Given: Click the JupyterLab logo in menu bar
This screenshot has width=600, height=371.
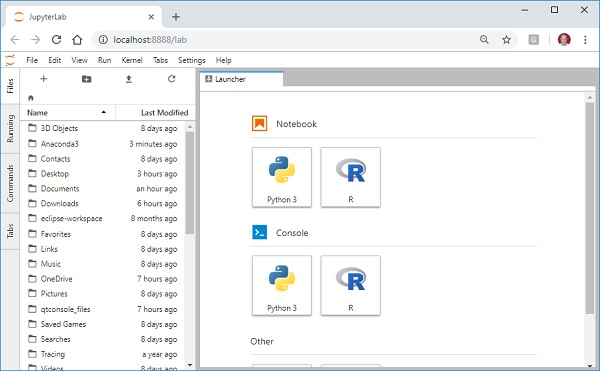Looking at the screenshot, I should click(10, 60).
